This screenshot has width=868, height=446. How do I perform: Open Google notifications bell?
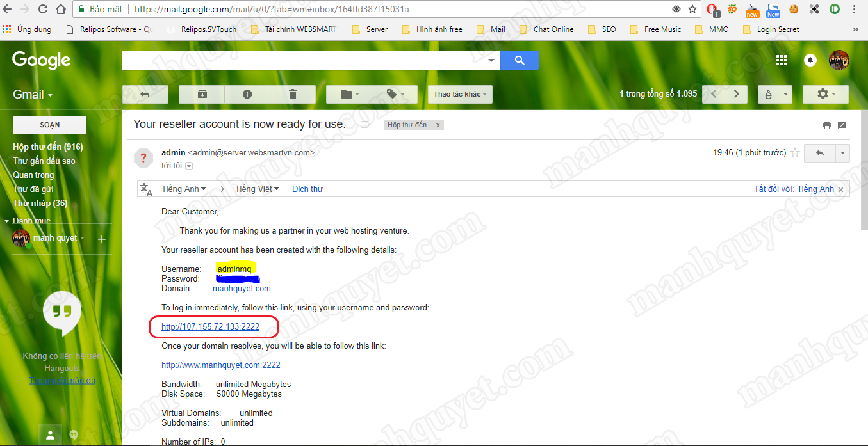810,60
